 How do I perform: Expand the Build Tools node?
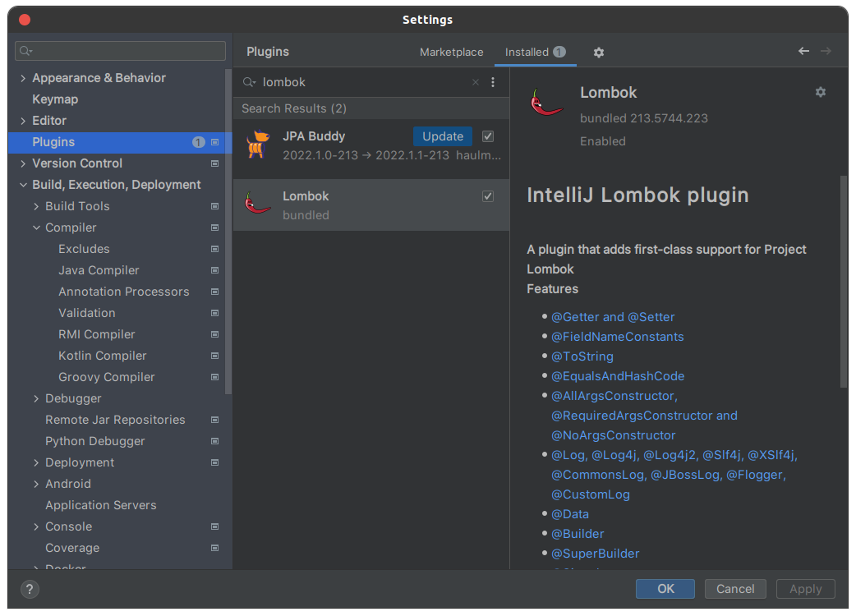[x=36, y=206]
